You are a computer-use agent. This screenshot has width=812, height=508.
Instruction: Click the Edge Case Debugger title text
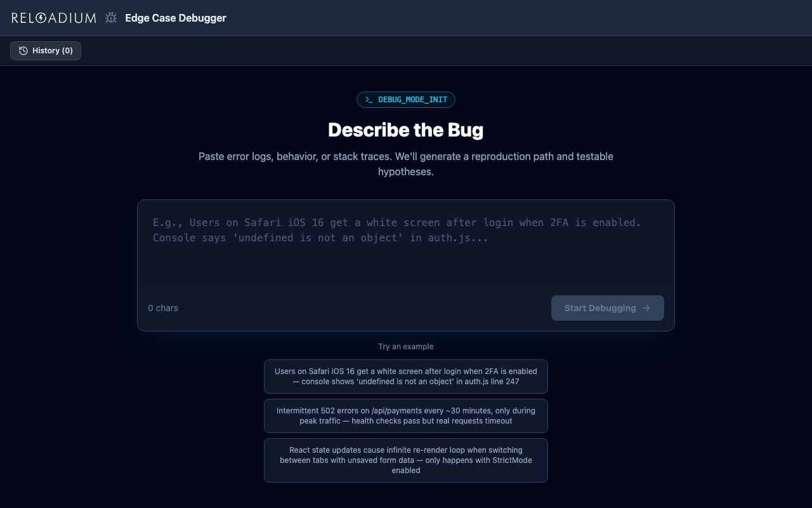[x=175, y=18]
